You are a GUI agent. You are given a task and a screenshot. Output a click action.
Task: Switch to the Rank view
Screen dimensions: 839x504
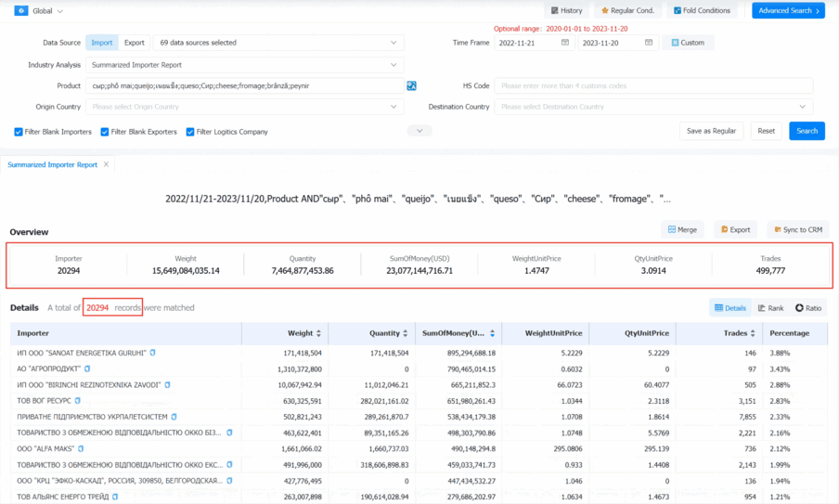pos(770,307)
